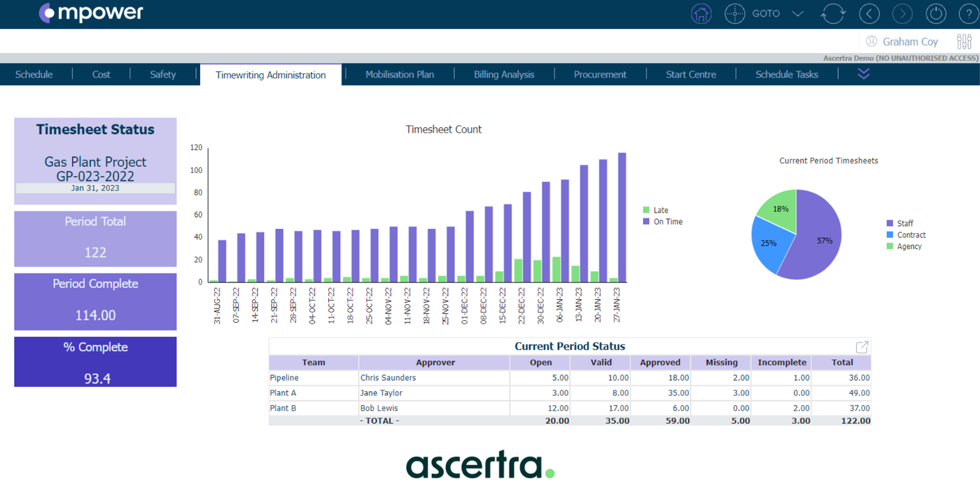The width and height of the screenshot is (980, 497).
Task: Open help with the question mark icon
Action: point(969,14)
